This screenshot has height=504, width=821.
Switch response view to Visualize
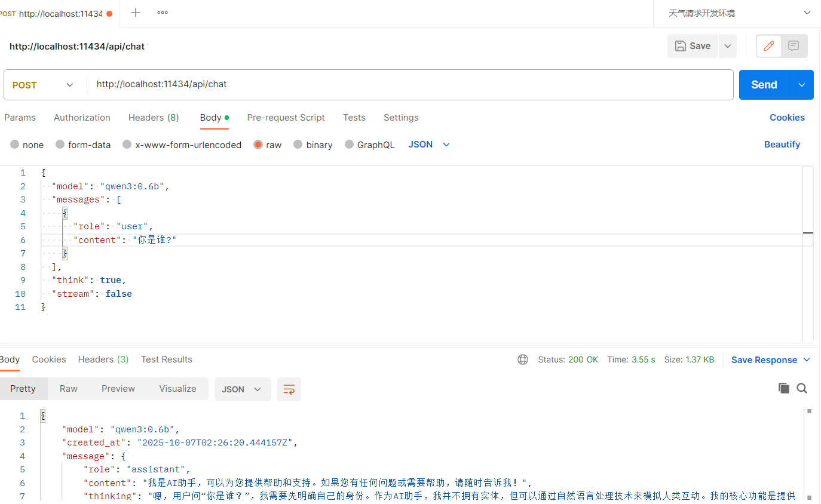click(x=177, y=389)
